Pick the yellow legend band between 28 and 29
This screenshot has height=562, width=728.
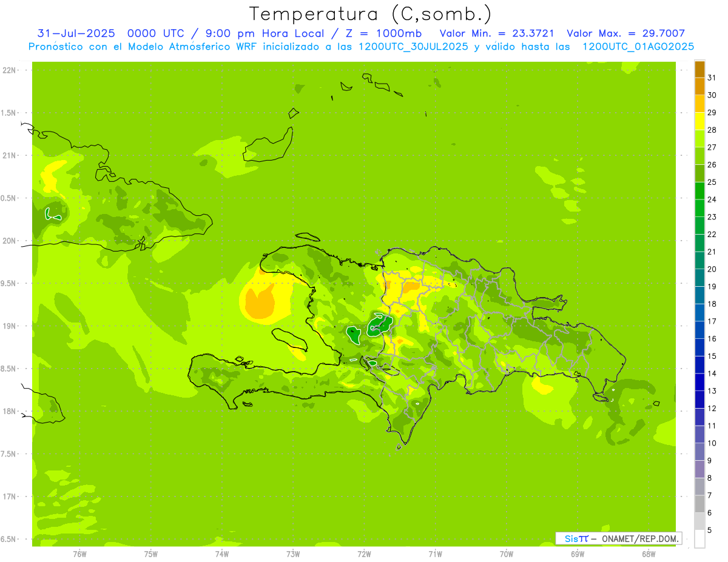click(x=699, y=121)
